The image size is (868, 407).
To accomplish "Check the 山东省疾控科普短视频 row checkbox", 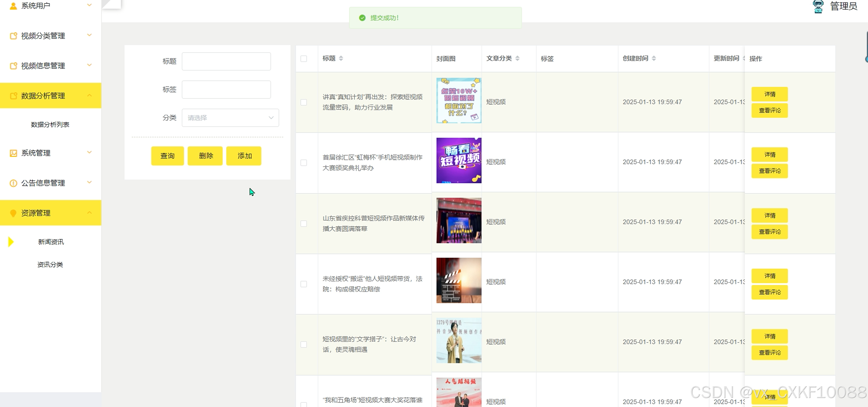I will point(304,224).
